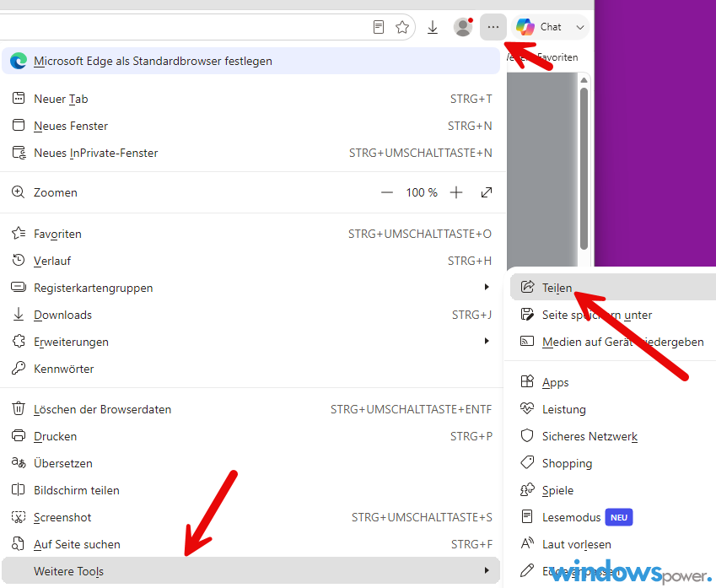
Task: Open Registerkartengruppen entry
Action: pos(250,288)
